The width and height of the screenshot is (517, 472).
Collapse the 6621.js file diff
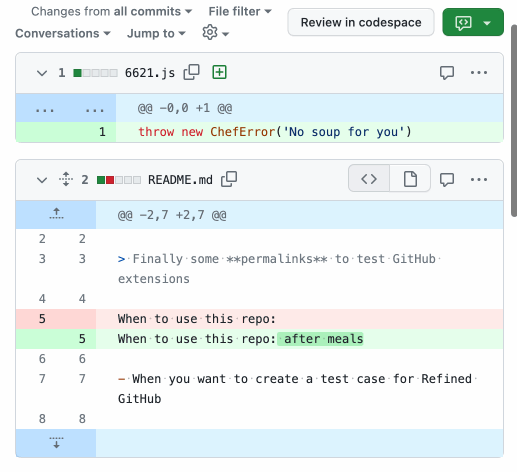[x=42, y=73]
